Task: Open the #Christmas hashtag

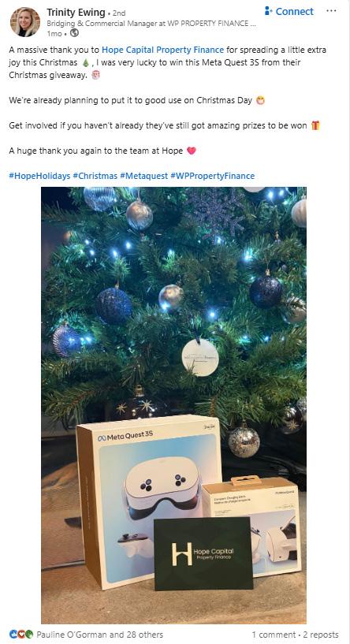Action: (x=95, y=176)
